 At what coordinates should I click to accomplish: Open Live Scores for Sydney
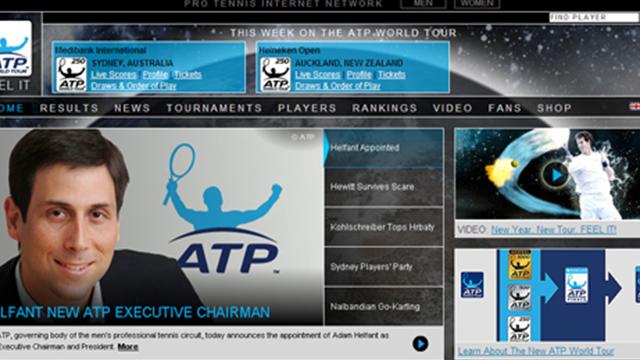(113, 75)
